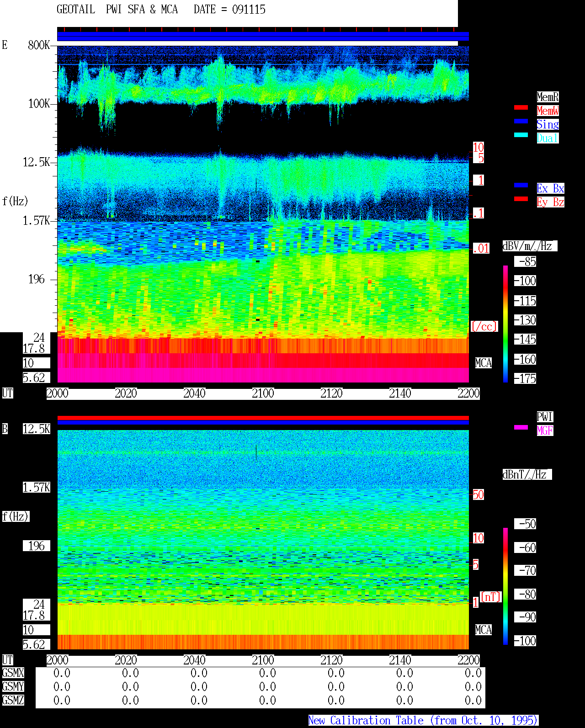585x728 pixels.
Task: Click the 1.57K frequency label on B panel
Action: 37,488
